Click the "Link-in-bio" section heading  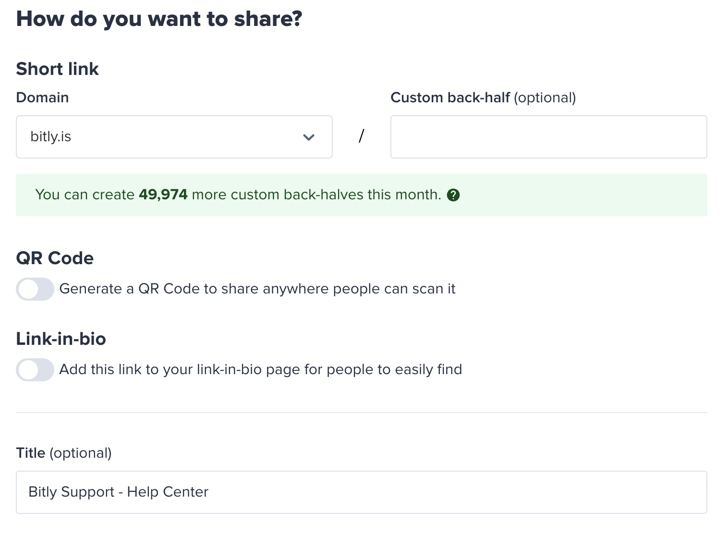(x=61, y=339)
